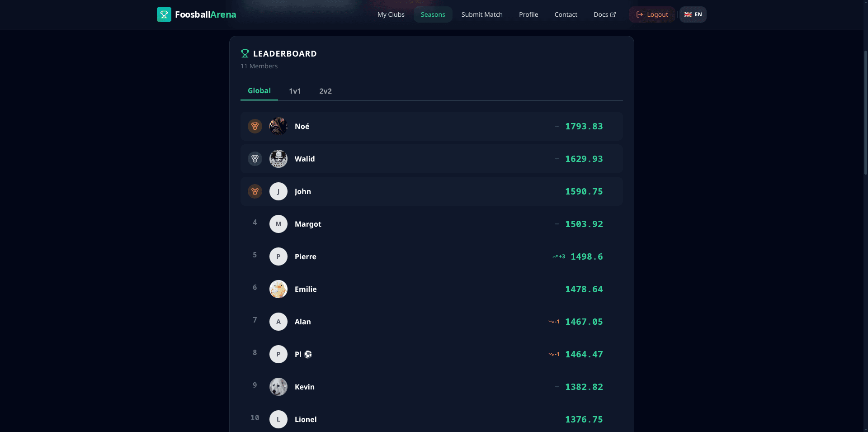
Task: Click the leaderboard trophy icon in the panel header
Action: (x=245, y=53)
